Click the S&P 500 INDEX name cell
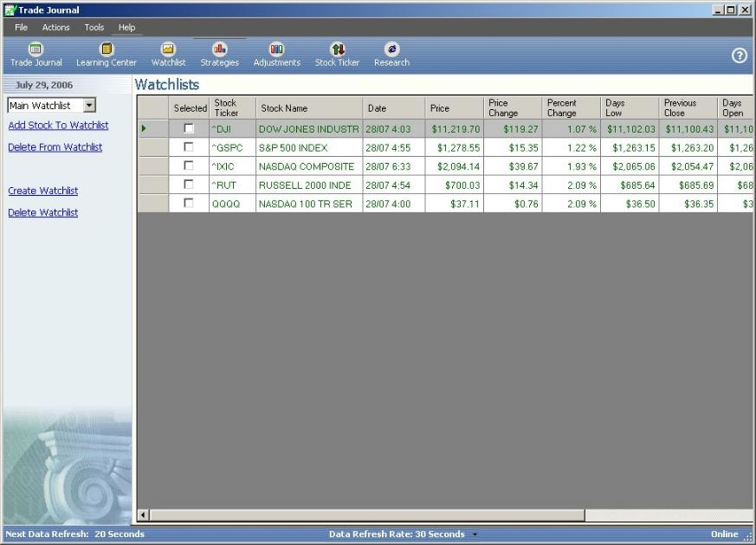This screenshot has width=756, height=545. 309,147
